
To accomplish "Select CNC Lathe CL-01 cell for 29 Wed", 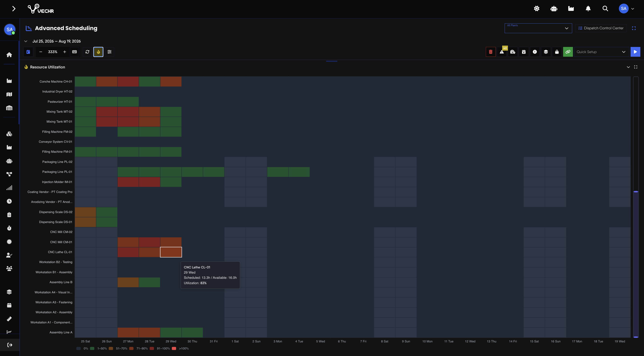I will pyautogui.click(x=171, y=252).
